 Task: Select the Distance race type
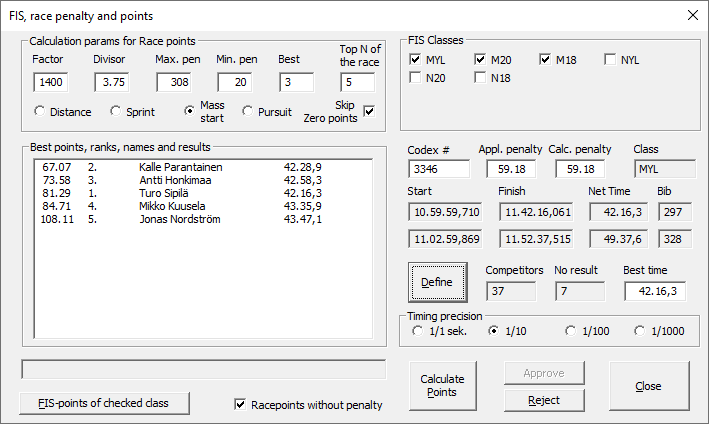coord(40,111)
